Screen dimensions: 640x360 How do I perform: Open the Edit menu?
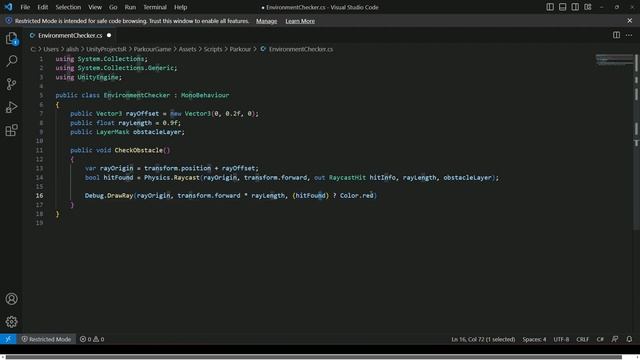(x=42, y=7)
